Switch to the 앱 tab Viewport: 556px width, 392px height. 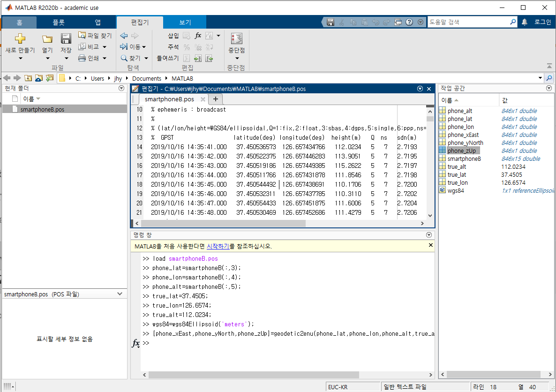pos(98,22)
